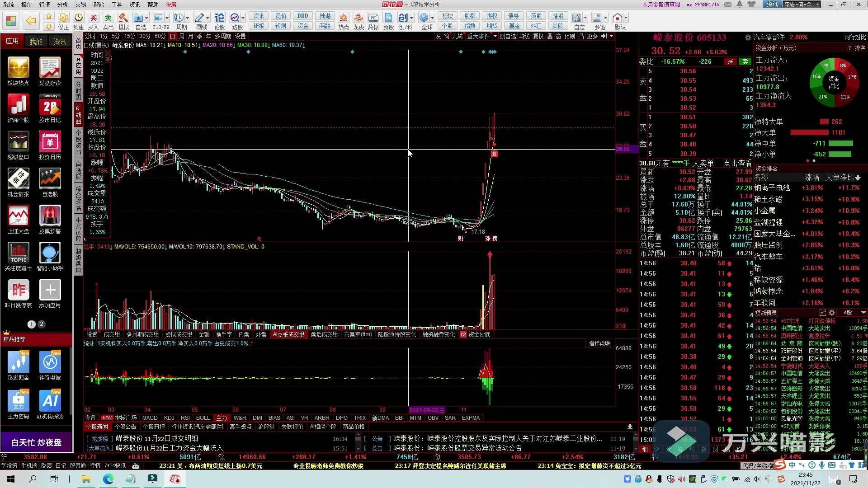The width and height of the screenshot is (868, 488).
Task: Open the AI机构探测 icon
Action: click(50, 401)
